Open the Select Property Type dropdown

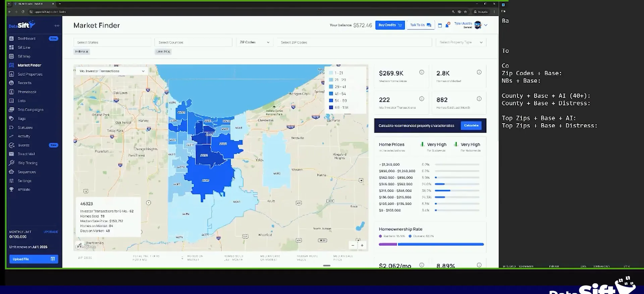point(461,42)
